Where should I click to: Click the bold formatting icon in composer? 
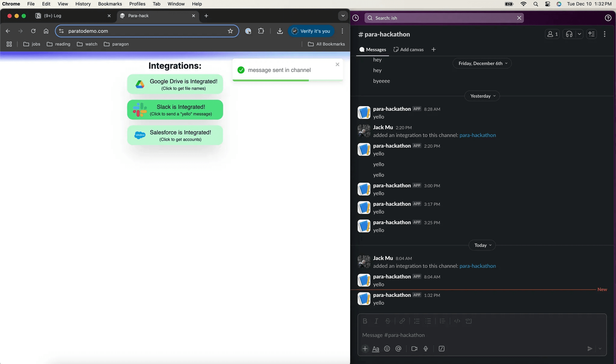(365, 321)
